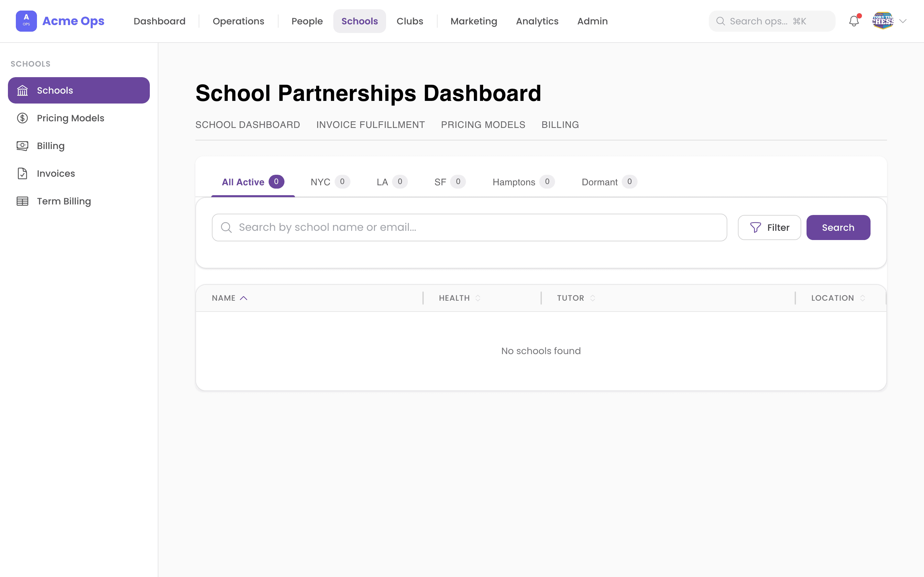Expand the account menu chevron beside the avatar
The width and height of the screenshot is (924, 577).
click(x=903, y=21)
